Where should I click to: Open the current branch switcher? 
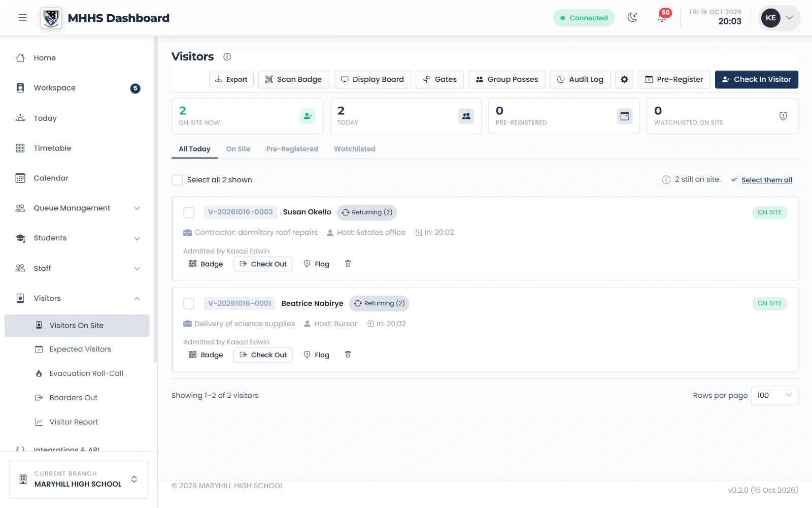click(79, 479)
